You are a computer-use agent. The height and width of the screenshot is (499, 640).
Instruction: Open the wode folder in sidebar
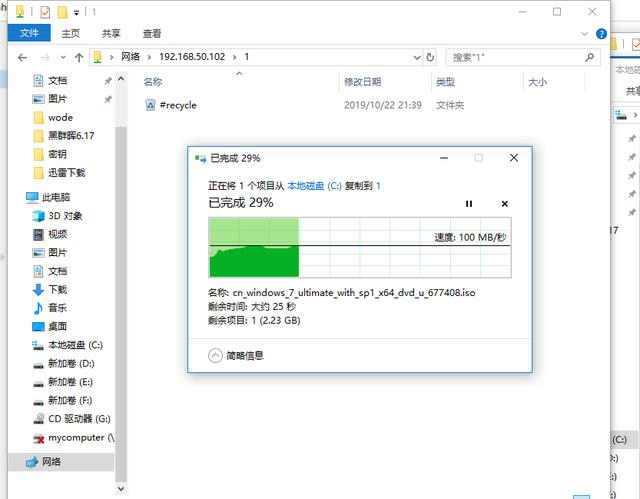pos(60,118)
